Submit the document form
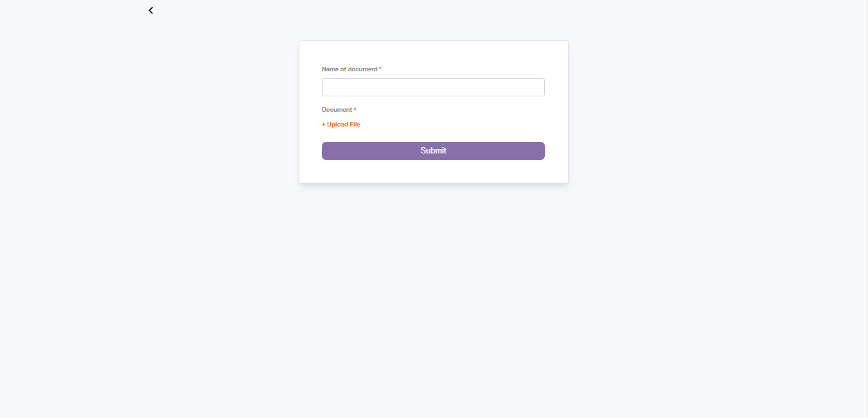This screenshot has height=418, width=868. (433, 151)
